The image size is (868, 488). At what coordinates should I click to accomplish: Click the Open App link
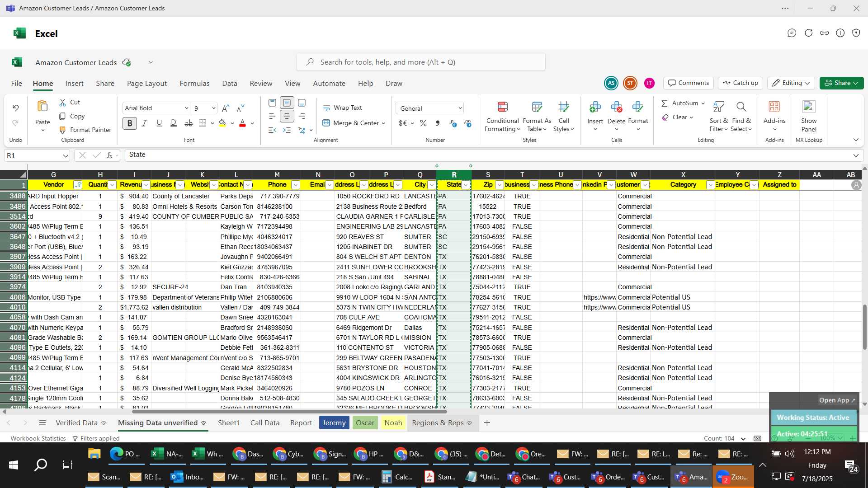[837, 400]
